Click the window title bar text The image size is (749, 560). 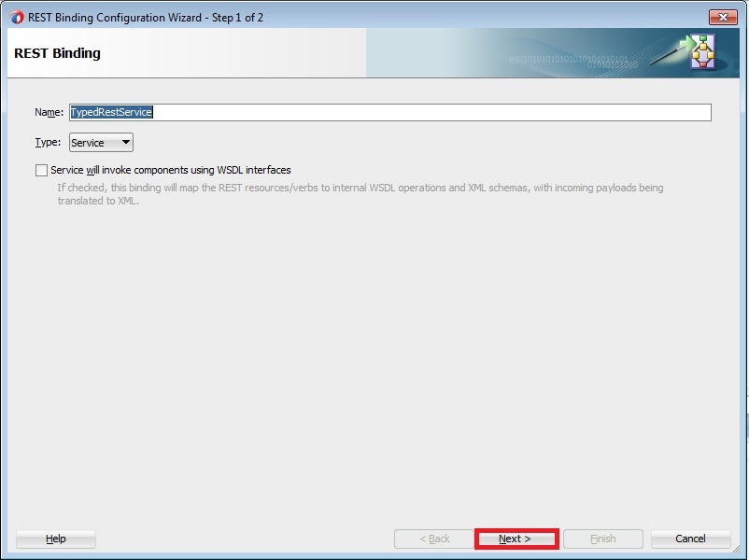pos(146,17)
